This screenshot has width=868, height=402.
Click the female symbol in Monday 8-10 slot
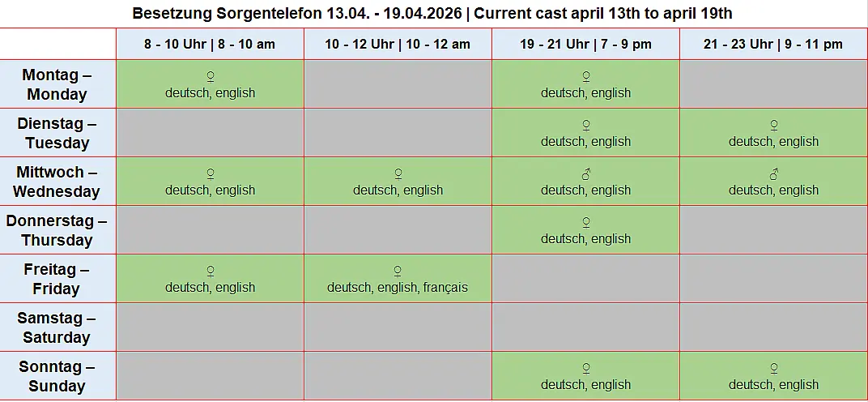[x=211, y=77]
